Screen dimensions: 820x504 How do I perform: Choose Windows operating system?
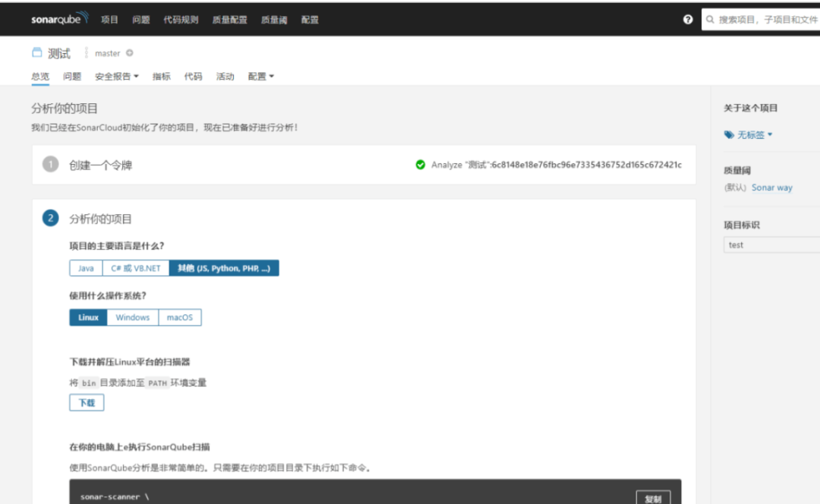pyautogui.click(x=133, y=317)
